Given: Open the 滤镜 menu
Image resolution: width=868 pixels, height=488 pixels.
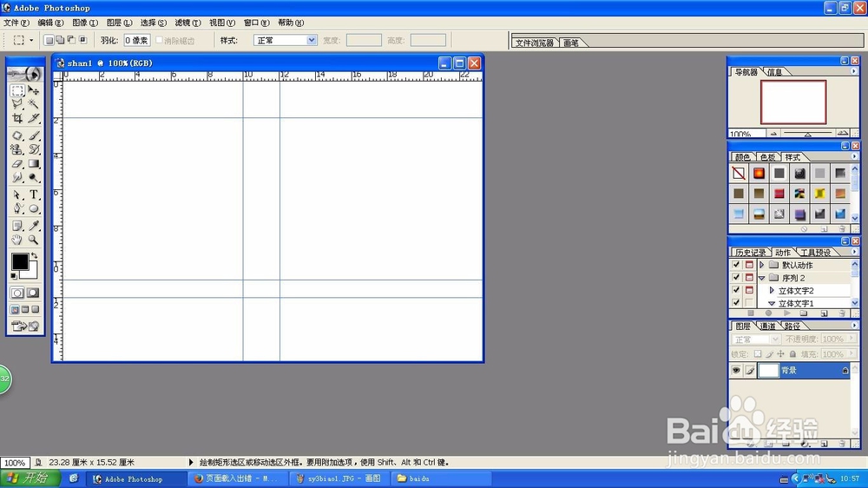Looking at the screenshot, I should (x=187, y=23).
